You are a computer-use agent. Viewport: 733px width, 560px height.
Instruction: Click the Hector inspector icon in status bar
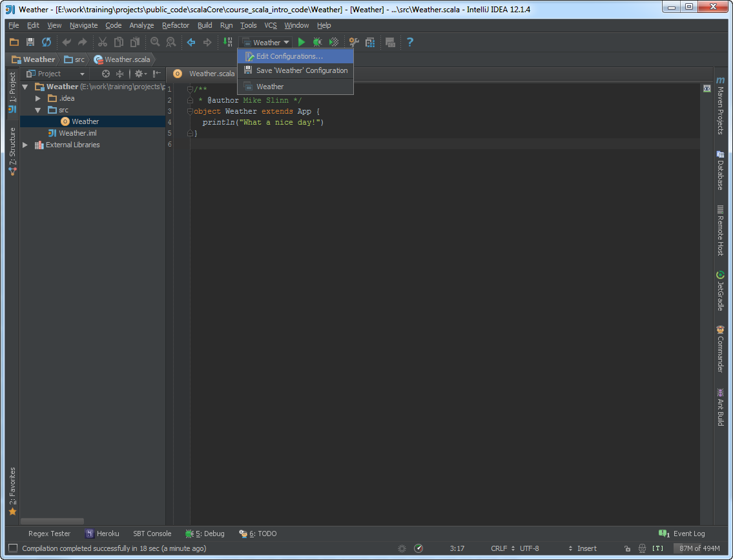point(643,548)
